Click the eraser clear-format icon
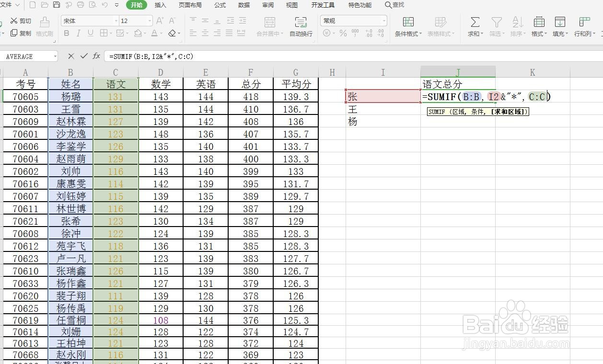 [x=172, y=33]
